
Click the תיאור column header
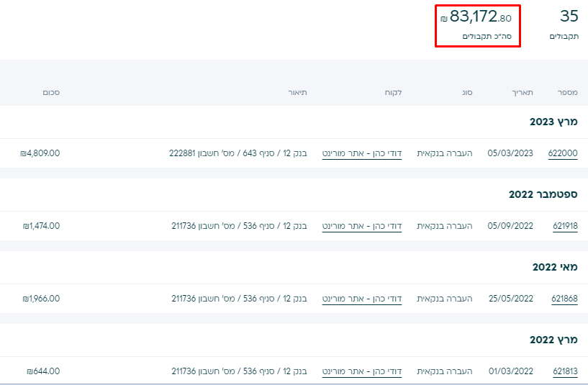click(297, 92)
